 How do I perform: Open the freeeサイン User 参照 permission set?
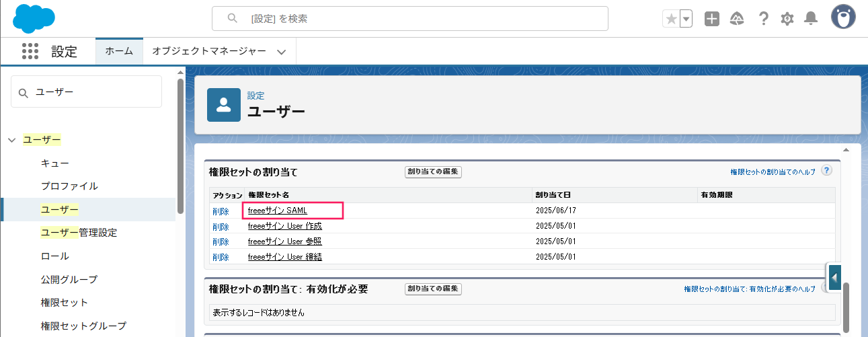(285, 241)
